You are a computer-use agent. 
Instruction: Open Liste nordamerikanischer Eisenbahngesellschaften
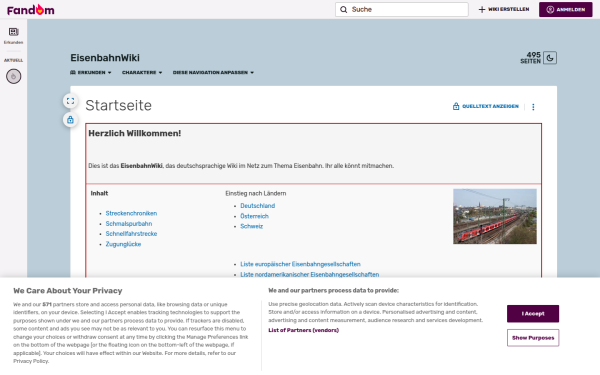[310, 274]
